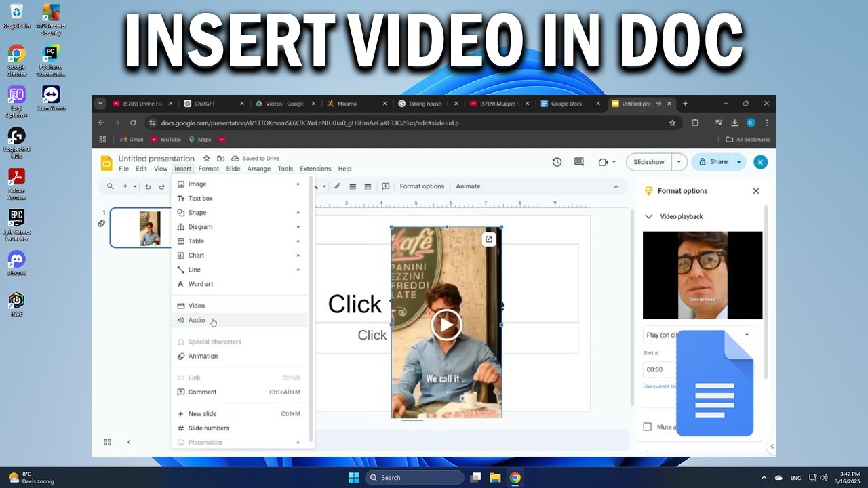The width and height of the screenshot is (868, 488).
Task: Click the add comment toolbar icon
Action: point(385,186)
